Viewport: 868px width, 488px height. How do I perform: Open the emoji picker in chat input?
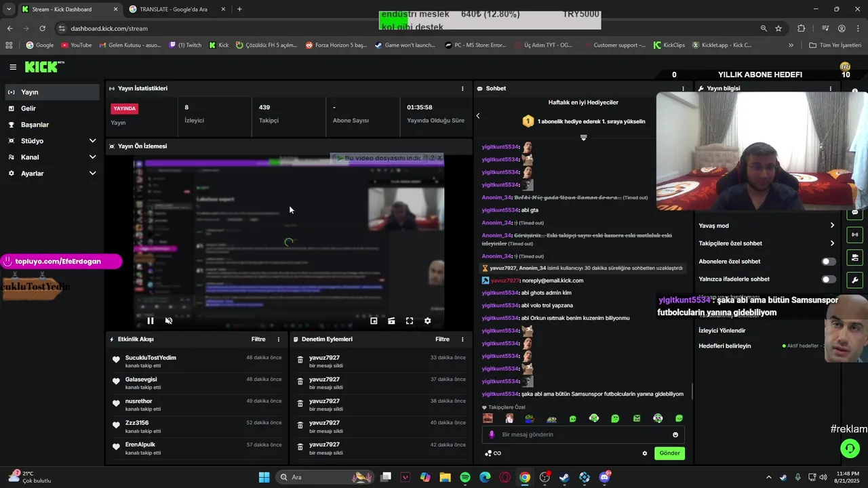[x=675, y=434]
